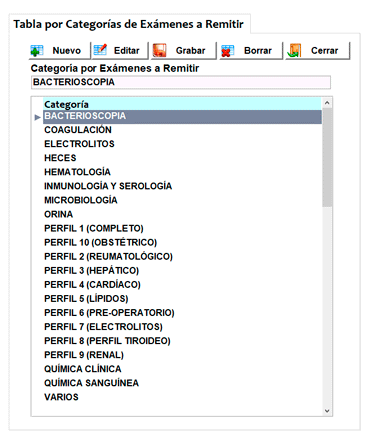Click the Editar pencil icon
The image size is (375, 440).
(x=100, y=50)
